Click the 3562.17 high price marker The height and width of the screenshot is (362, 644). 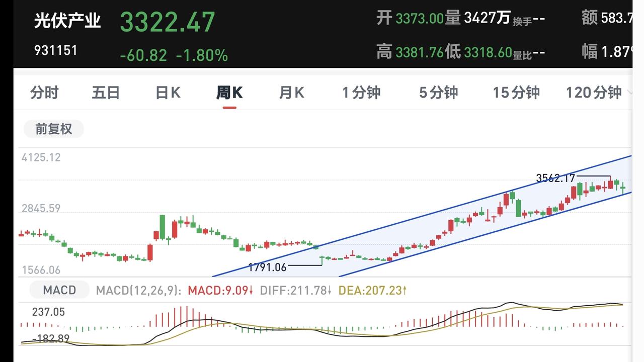(555, 178)
